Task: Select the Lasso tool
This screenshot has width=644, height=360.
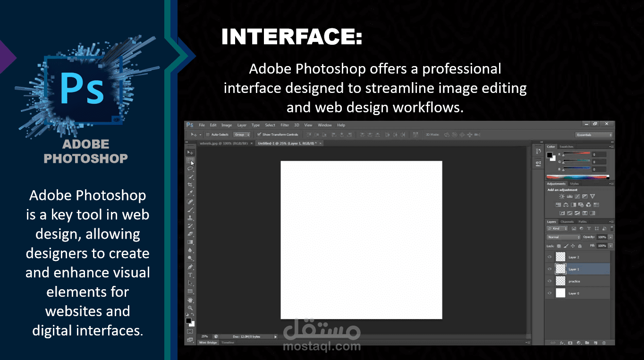Action: pyautogui.click(x=190, y=169)
